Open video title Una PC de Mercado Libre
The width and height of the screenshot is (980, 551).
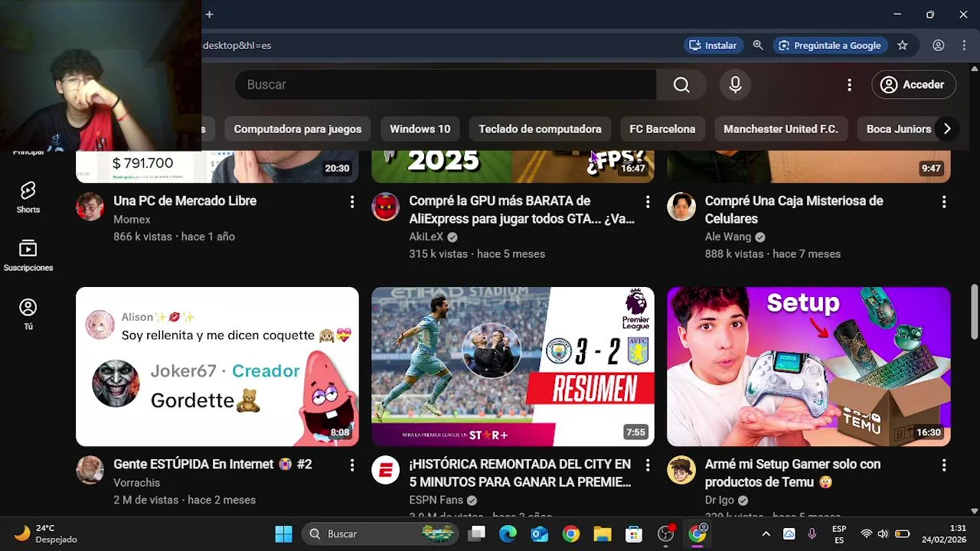(x=185, y=201)
